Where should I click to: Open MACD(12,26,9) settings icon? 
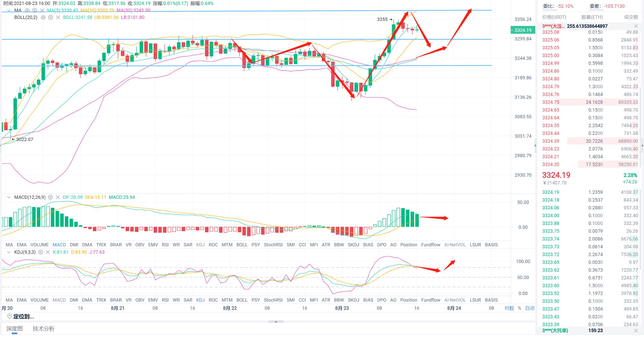[51, 197]
